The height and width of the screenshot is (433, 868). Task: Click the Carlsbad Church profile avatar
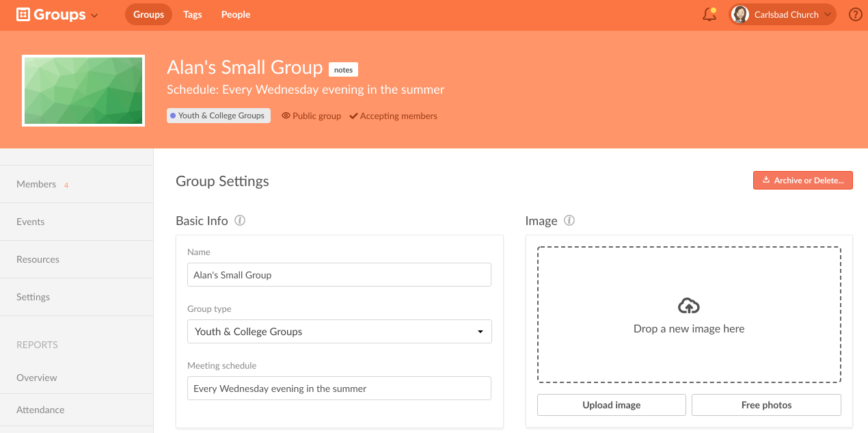click(740, 14)
